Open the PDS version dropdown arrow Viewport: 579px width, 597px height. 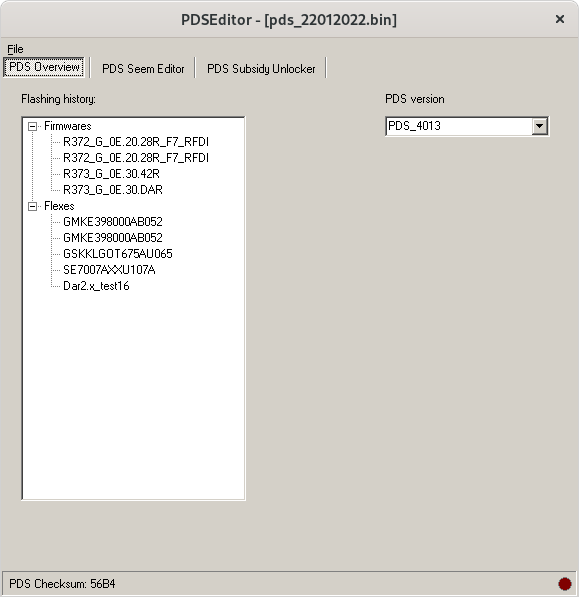(x=539, y=126)
